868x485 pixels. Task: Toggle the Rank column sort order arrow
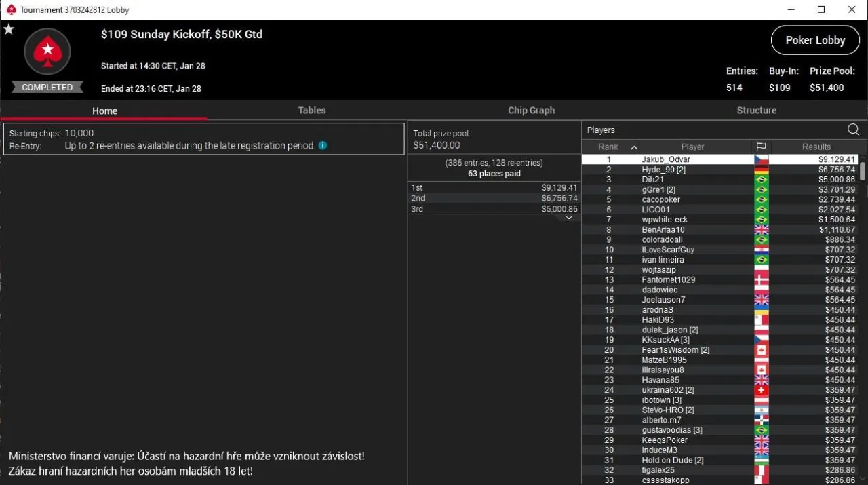pos(635,147)
